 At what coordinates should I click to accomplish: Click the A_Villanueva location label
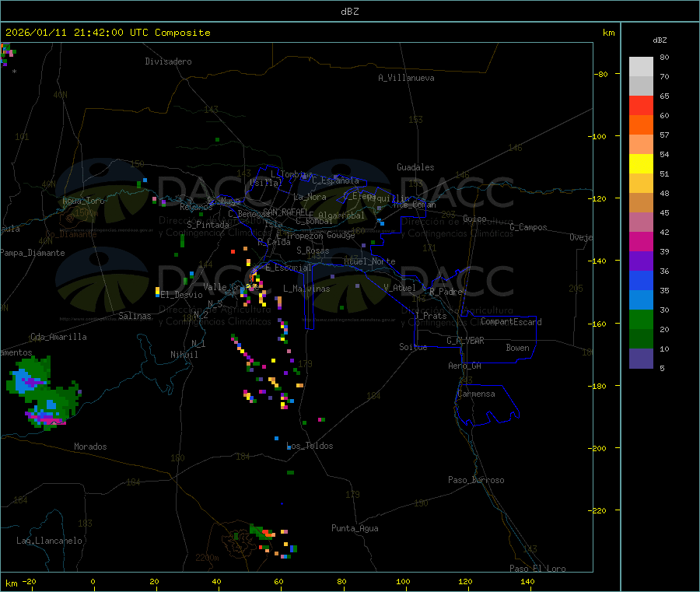click(x=406, y=78)
